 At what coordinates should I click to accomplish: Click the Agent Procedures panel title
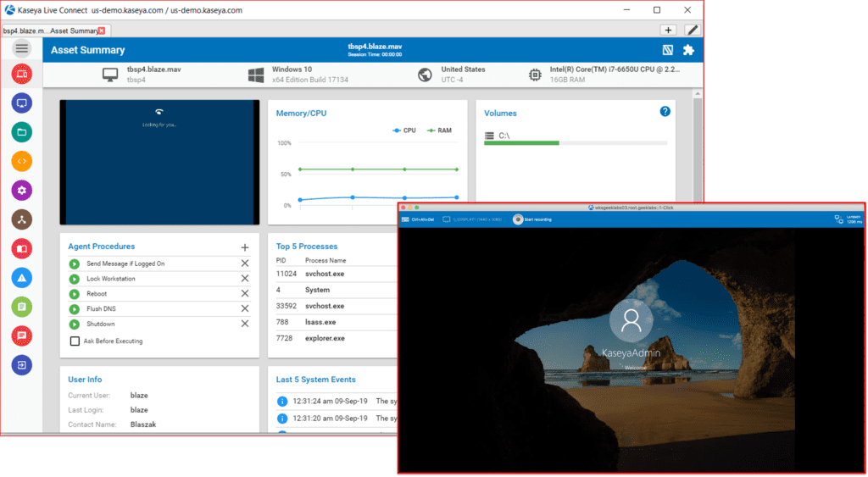[102, 247]
